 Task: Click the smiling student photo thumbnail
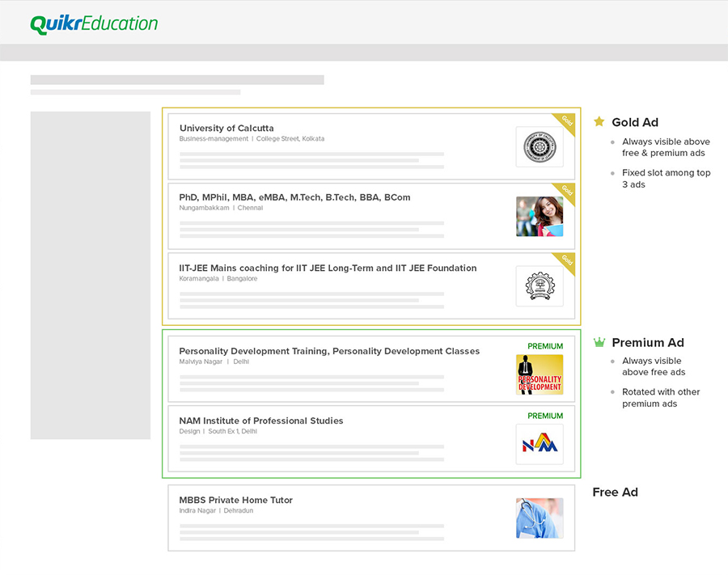click(540, 216)
